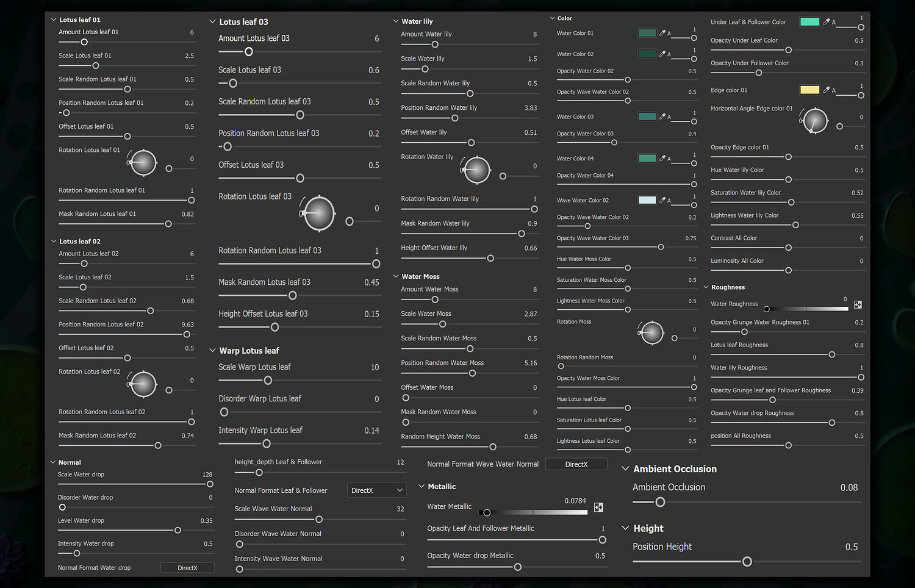Image resolution: width=915 pixels, height=588 pixels.
Task: Collapse the Height section
Action: coord(625,528)
